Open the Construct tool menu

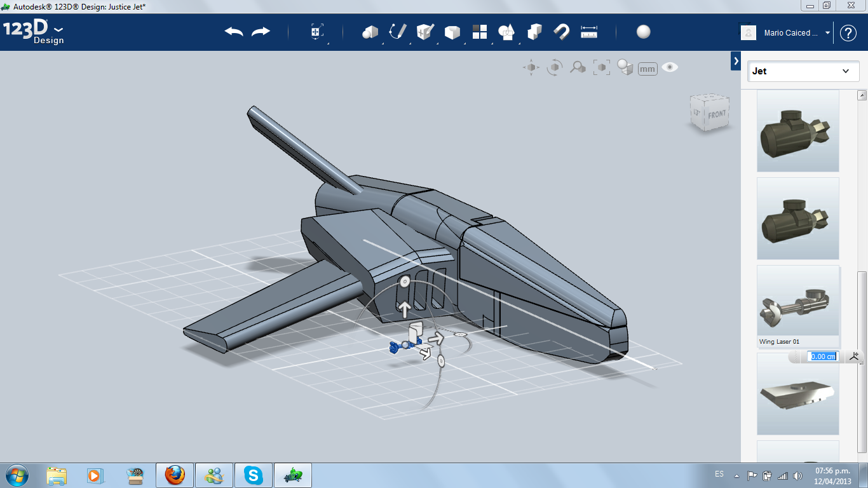point(424,32)
